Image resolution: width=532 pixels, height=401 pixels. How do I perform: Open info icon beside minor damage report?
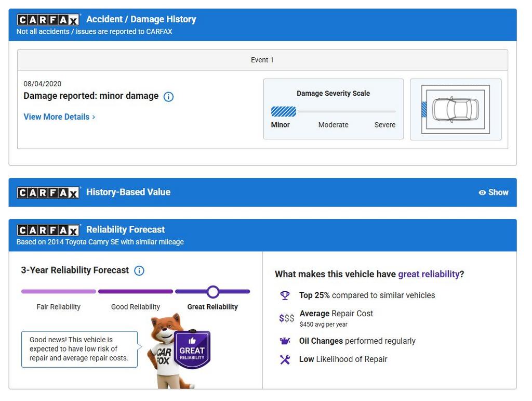click(x=169, y=97)
